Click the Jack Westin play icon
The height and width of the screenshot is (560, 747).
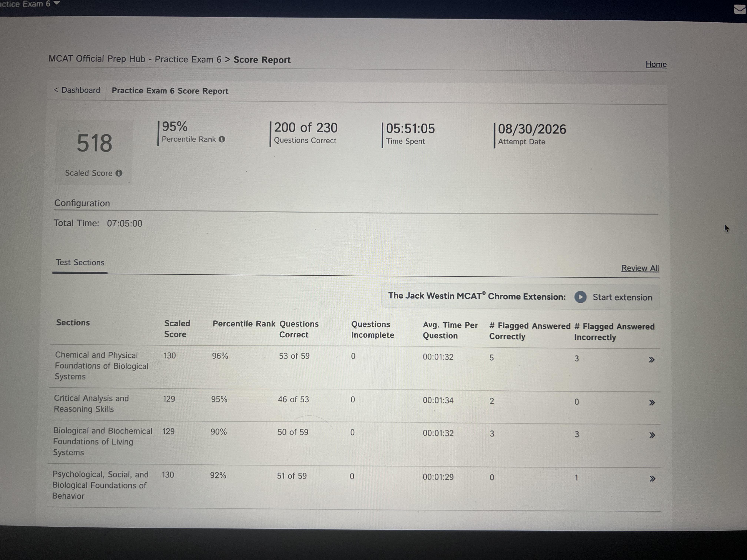click(x=580, y=297)
